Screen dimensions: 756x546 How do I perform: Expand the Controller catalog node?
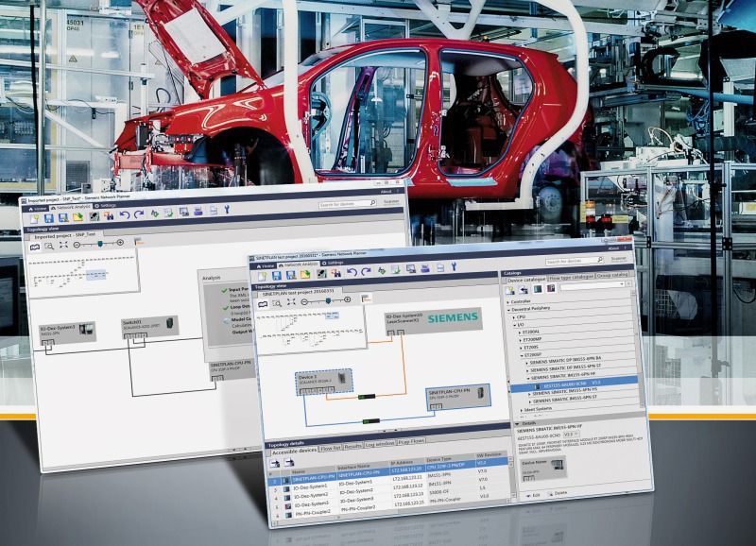pos(510,301)
